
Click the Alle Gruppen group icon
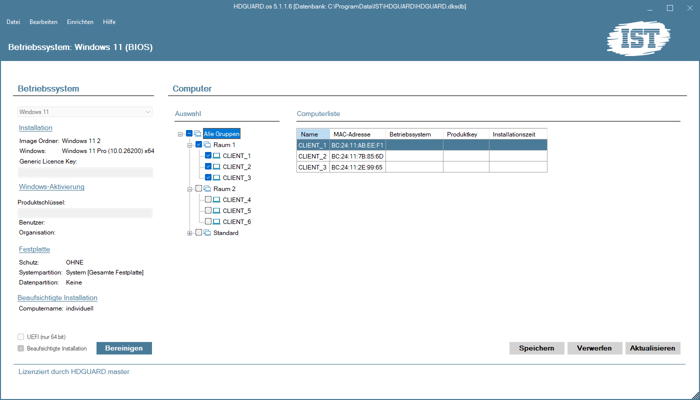click(x=198, y=133)
